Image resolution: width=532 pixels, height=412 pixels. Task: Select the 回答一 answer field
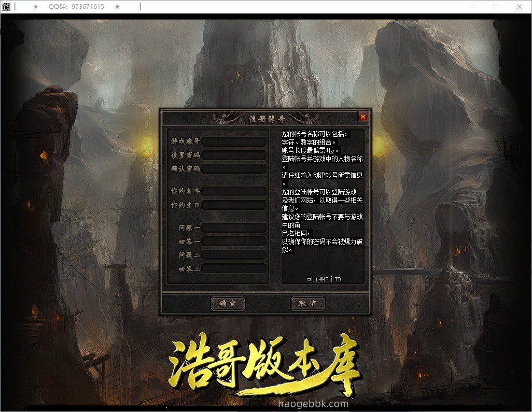point(234,241)
